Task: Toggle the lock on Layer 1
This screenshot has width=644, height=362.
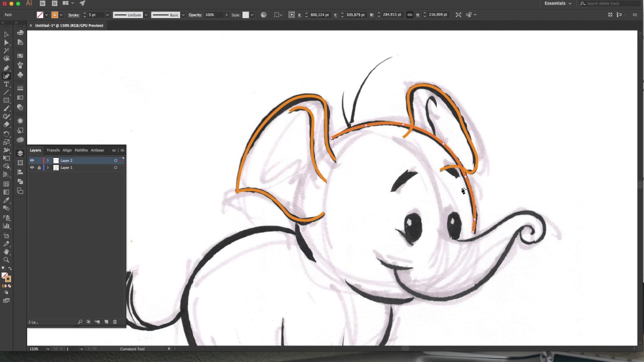Action: click(x=39, y=167)
